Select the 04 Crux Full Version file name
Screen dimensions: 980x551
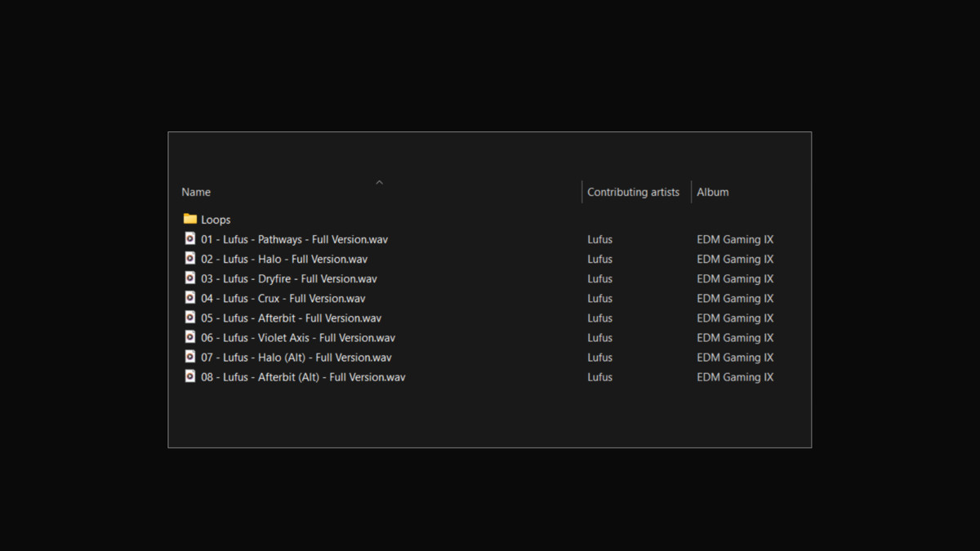(x=283, y=299)
